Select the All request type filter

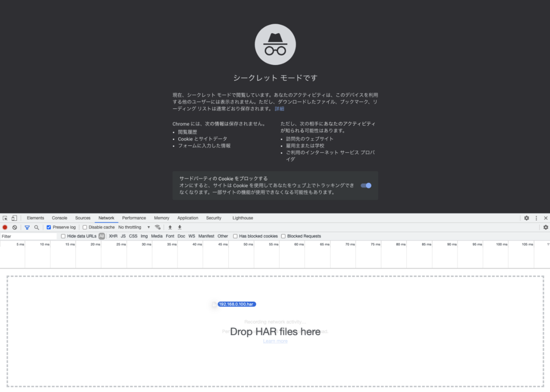(x=102, y=236)
